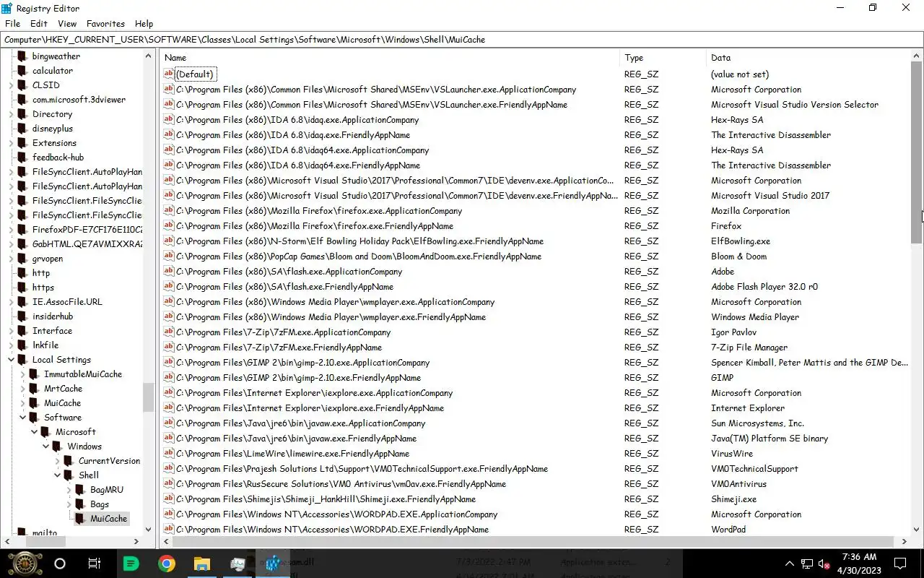Expand the ImmutableMuiCache node
924x578 pixels.
point(22,374)
